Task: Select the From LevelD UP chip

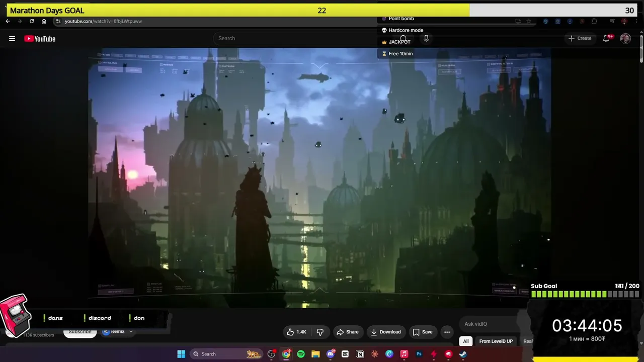Action: click(496, 341)
